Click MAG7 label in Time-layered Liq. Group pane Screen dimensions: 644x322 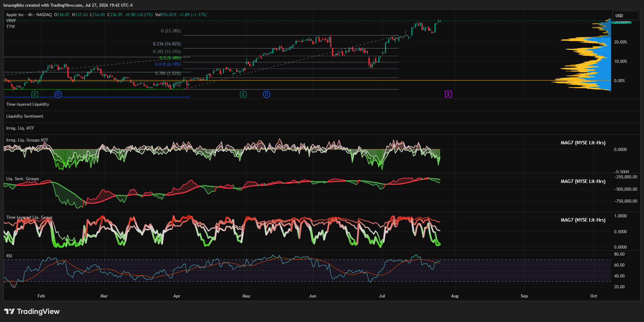pos(583,220)
